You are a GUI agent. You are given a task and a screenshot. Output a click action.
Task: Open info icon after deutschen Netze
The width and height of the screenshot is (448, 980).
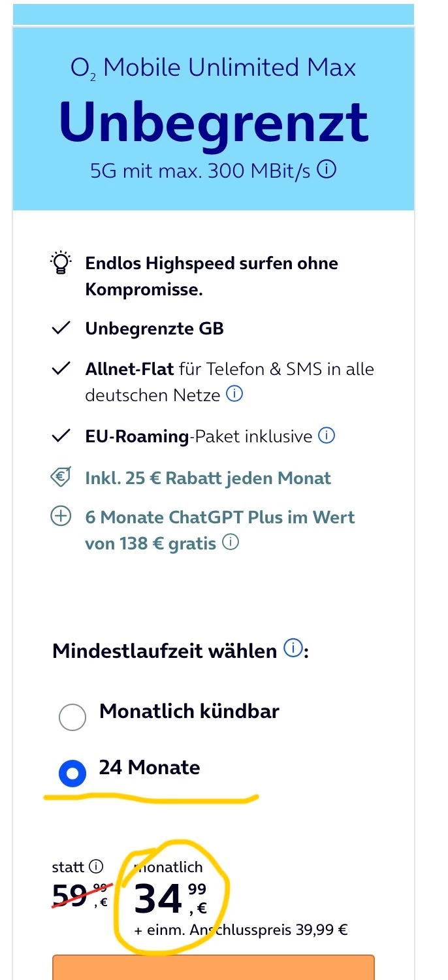pyautogui.click(x=234, y=394)
